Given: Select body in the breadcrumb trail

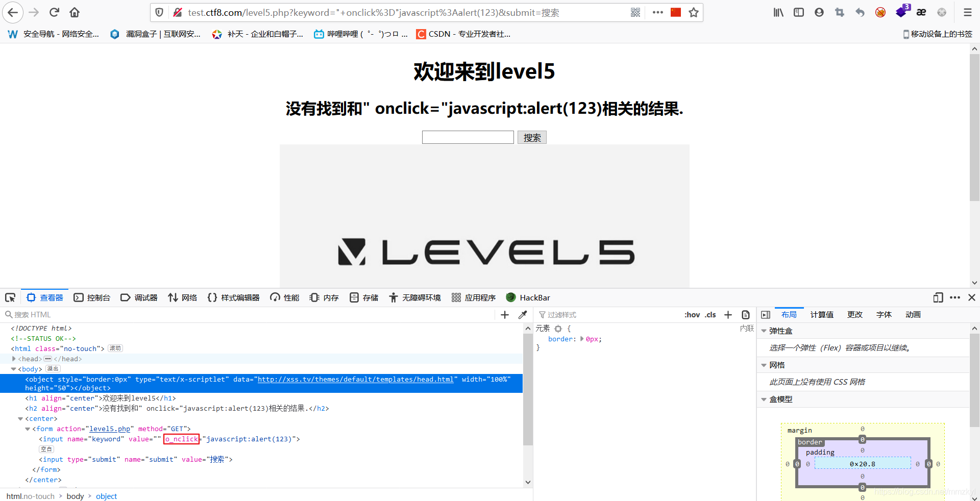Looking at the screenshot, I should click(75, 496).
